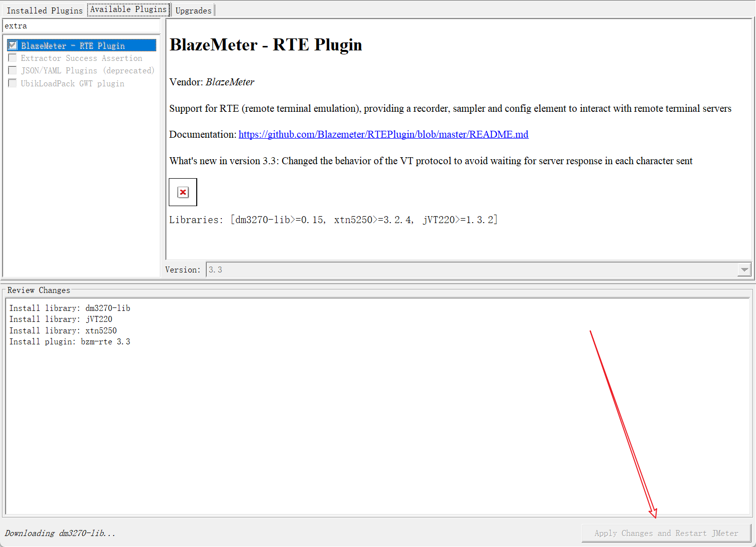Click 'Install library: dm3270-lib' line
This screenshot has width=756, height=547.
click(x=70, y=308)
